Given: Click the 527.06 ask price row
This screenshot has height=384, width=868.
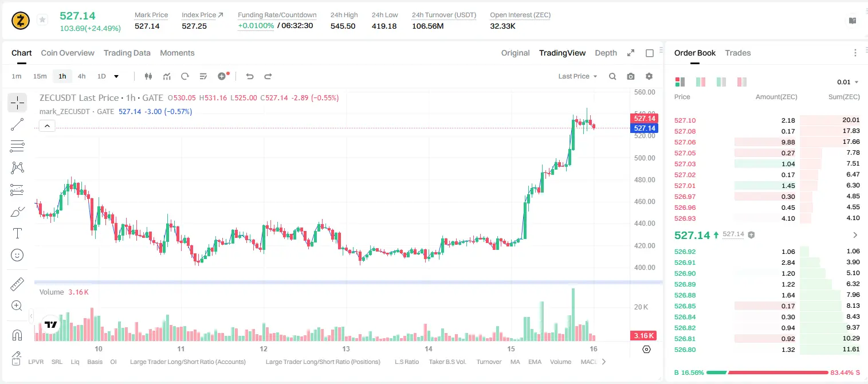Looking at the screenshot, I should tap(767, 142).
